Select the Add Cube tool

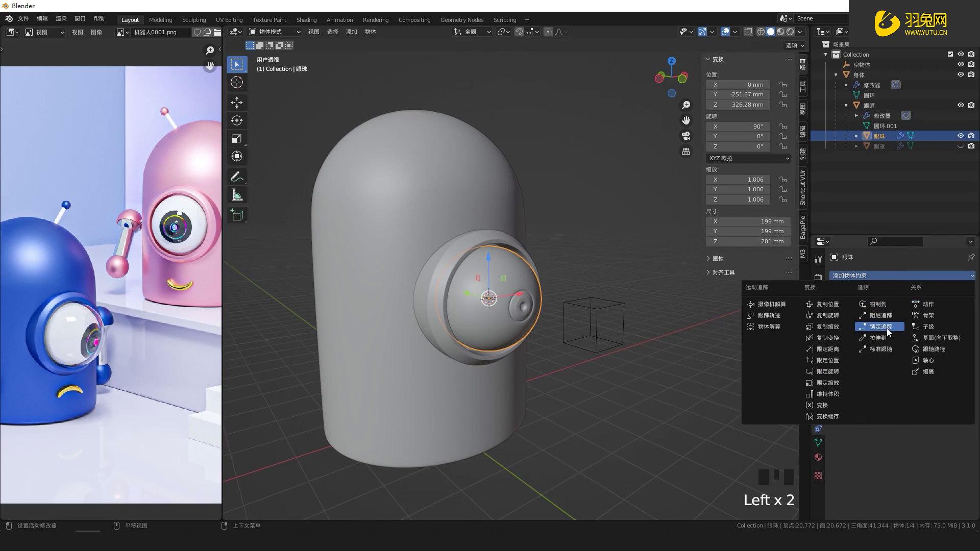237,215
